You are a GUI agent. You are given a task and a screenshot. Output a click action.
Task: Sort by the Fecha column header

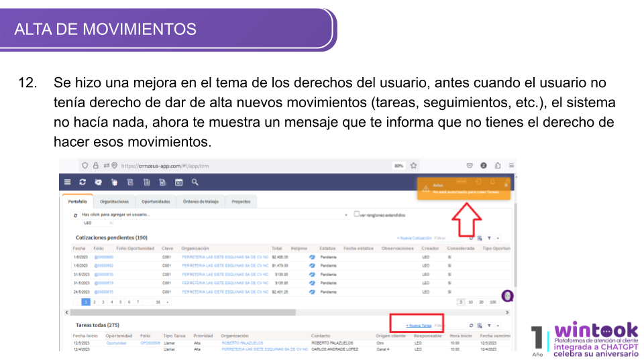[79, 248]
